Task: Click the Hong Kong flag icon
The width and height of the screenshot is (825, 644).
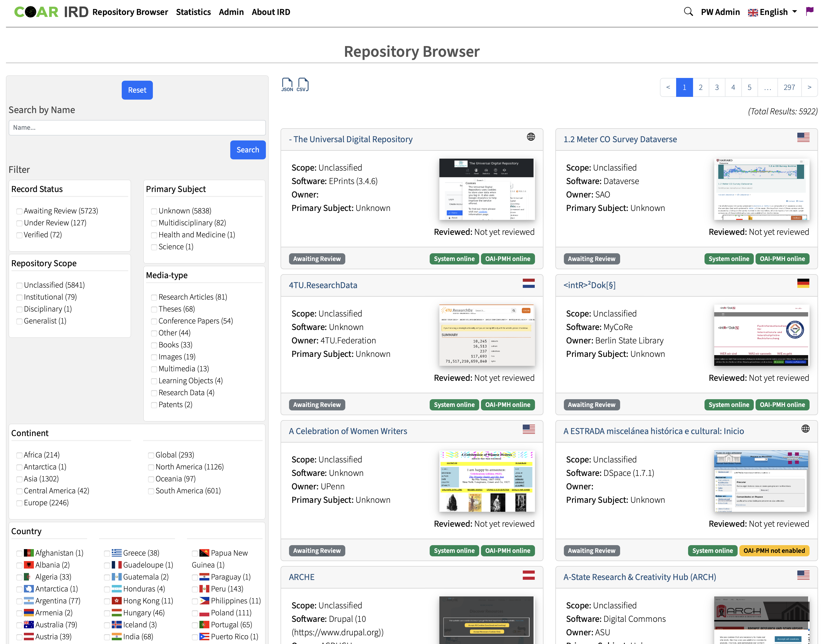Action: [x=117, y=601]
